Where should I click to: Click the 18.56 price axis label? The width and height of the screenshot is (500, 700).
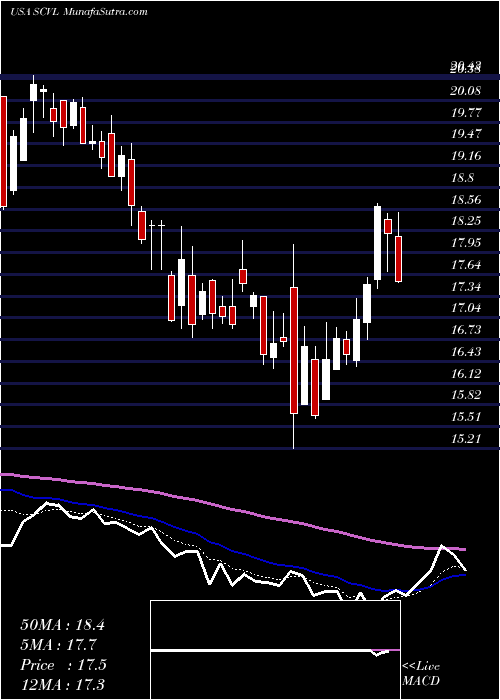(466, 200)
